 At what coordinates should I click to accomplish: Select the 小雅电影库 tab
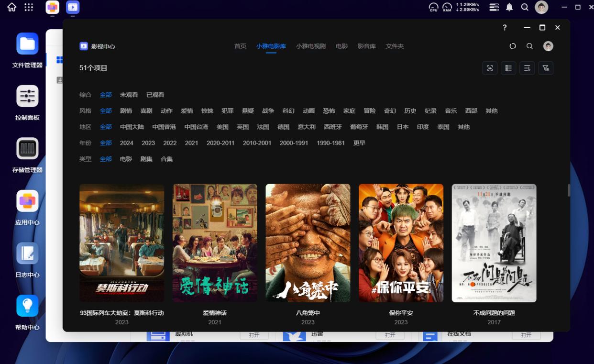[x=271, y=46]
